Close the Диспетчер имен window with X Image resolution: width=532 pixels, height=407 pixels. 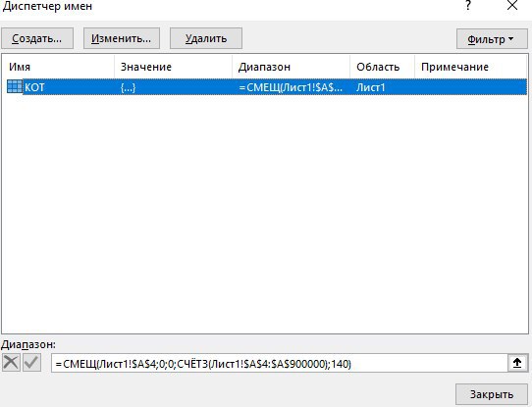click(x=512, y=5)
